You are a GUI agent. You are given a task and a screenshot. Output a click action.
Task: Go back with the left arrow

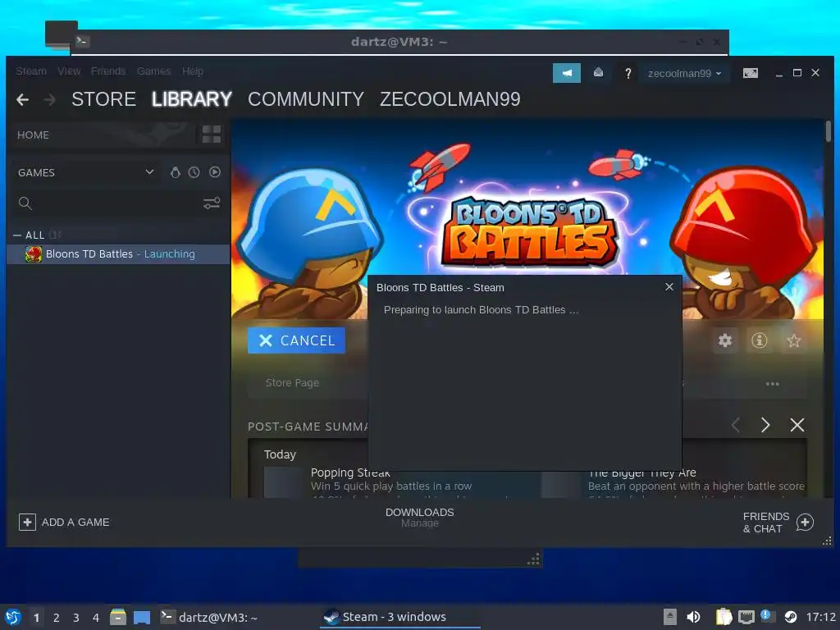[22, 99]
